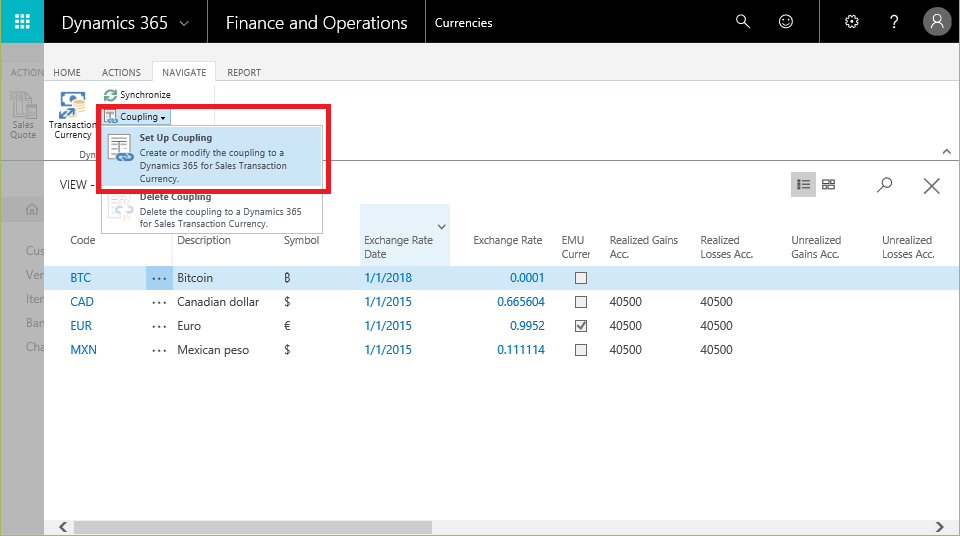The width and height of the screenshot is (960, 536).
Task: Open the CAD currency code link
Action: click(82, 302)
